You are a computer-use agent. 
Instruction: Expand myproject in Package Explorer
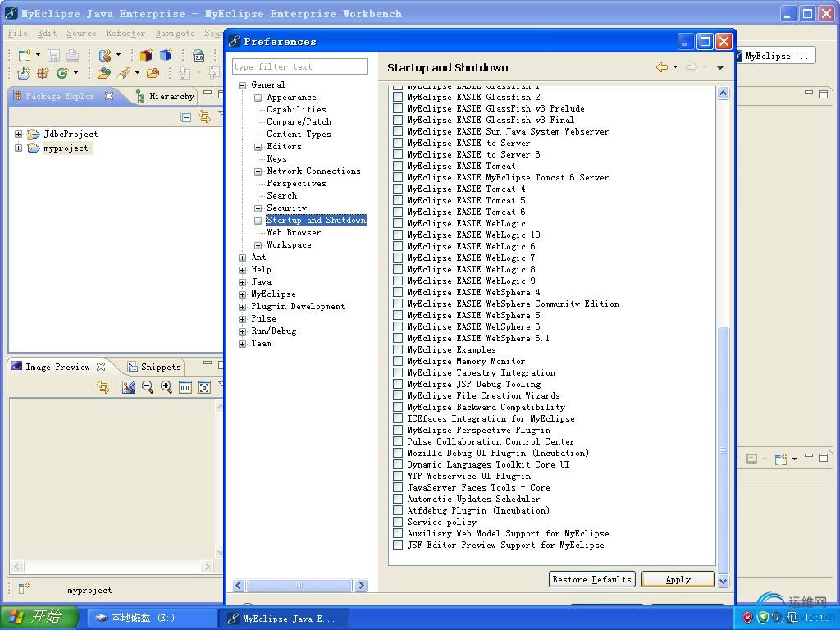click(19, 148)
